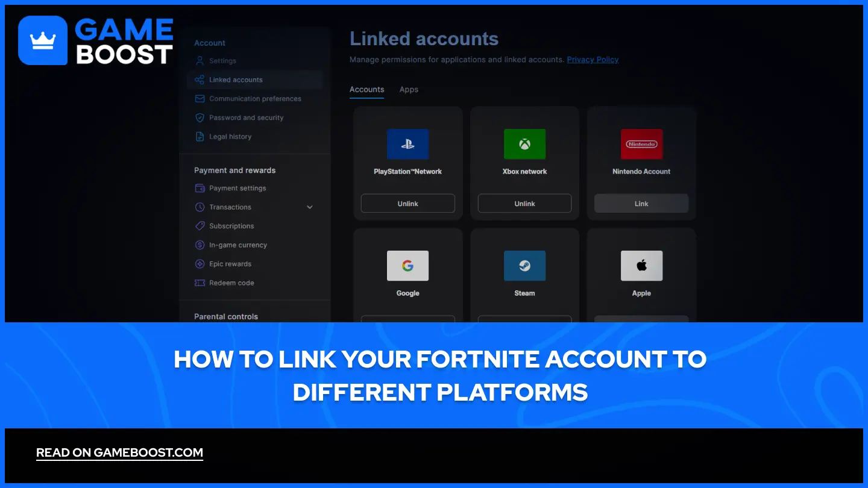Open the Privacy Policy link

(593, 60)
